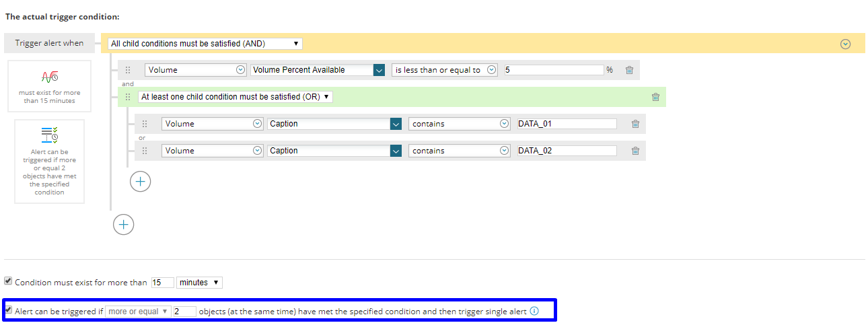Toggle Condition must exist for more than checkbox

pos(8,281)
